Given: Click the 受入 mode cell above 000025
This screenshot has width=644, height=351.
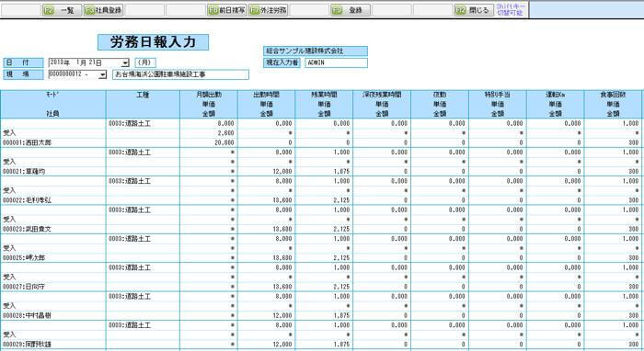Looking at the screenshot, I should pyautogui.click(x=53, y=248).
